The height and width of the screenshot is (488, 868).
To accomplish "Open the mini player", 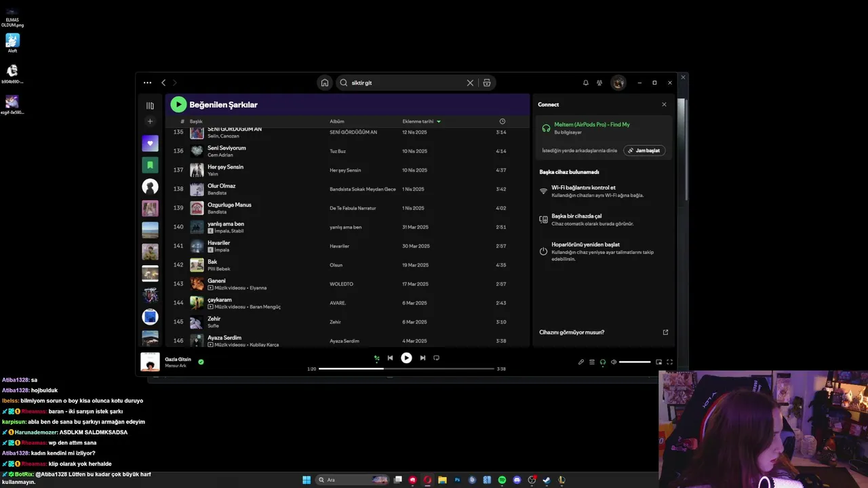I will pos(659,362).
